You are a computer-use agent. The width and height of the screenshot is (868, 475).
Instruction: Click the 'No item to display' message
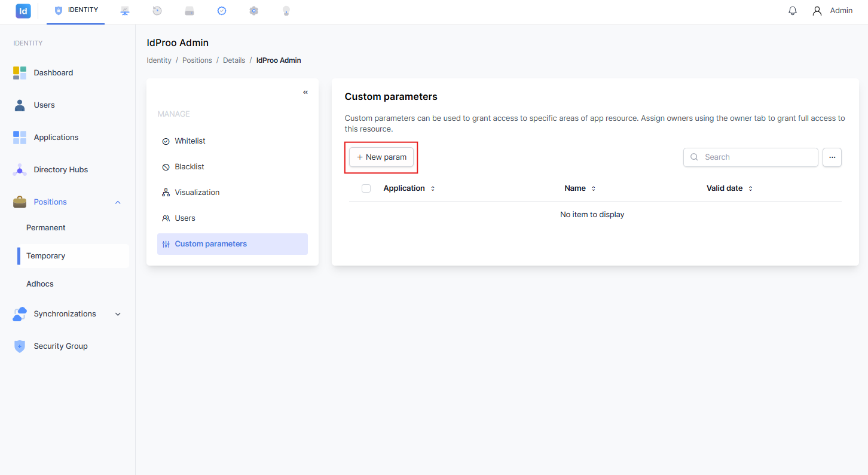point(592,215)
